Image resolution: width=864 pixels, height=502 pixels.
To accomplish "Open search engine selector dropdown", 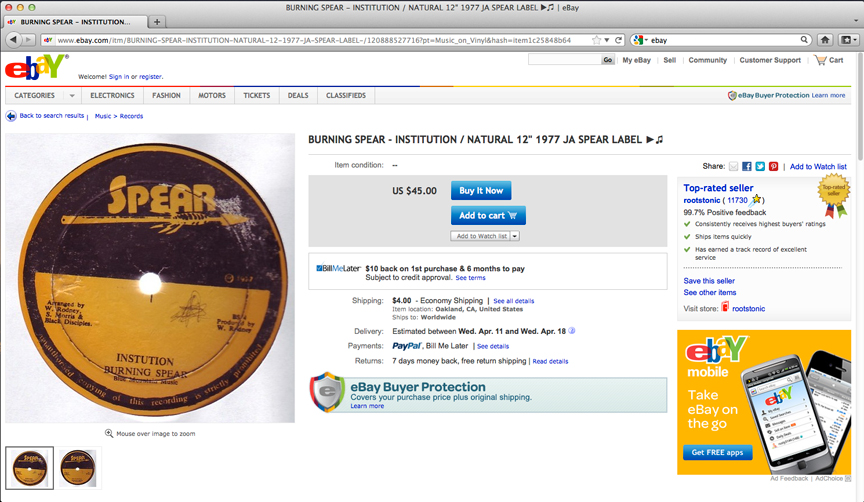I will pyautogui.click(x=641, y=40).
